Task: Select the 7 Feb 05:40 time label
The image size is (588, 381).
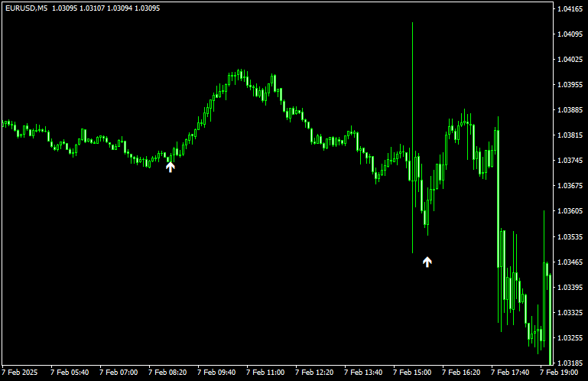Action: pyautogui.click(x=70, y=373)
